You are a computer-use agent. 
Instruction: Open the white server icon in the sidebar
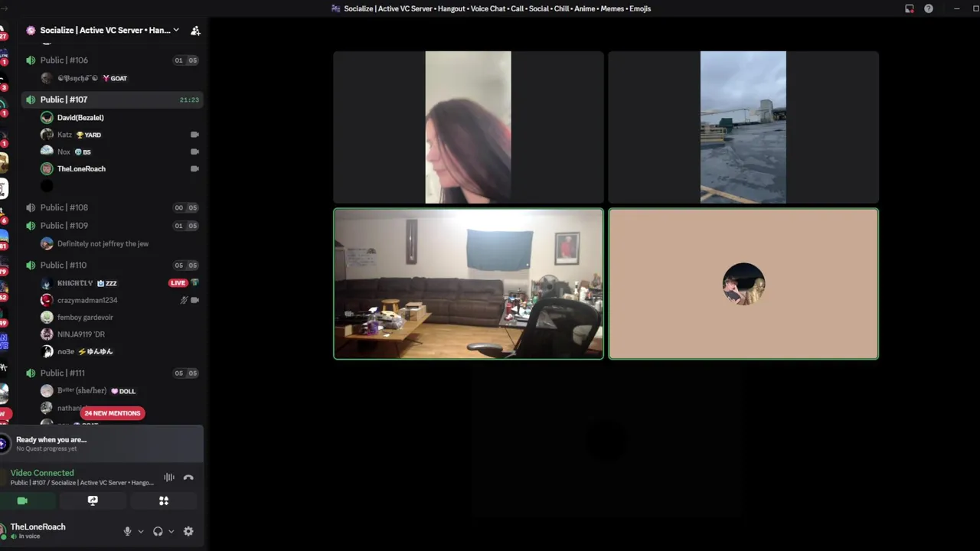[3, 188]
